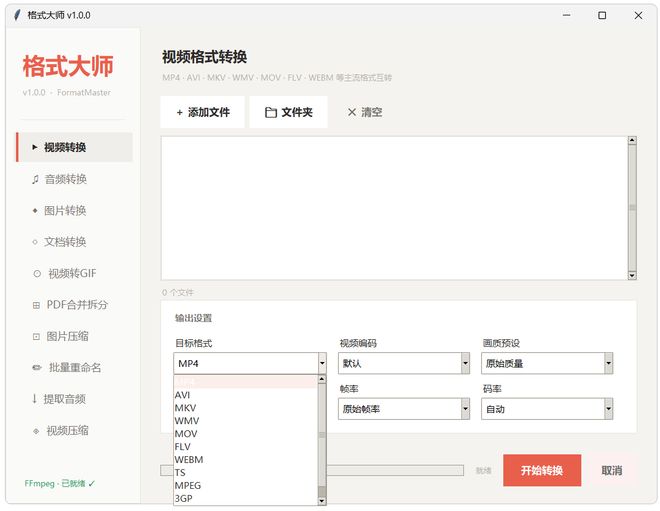Click the FFmpeg 已就绪 status text
Screen dimensions: 660x511
tap(59, 483)
